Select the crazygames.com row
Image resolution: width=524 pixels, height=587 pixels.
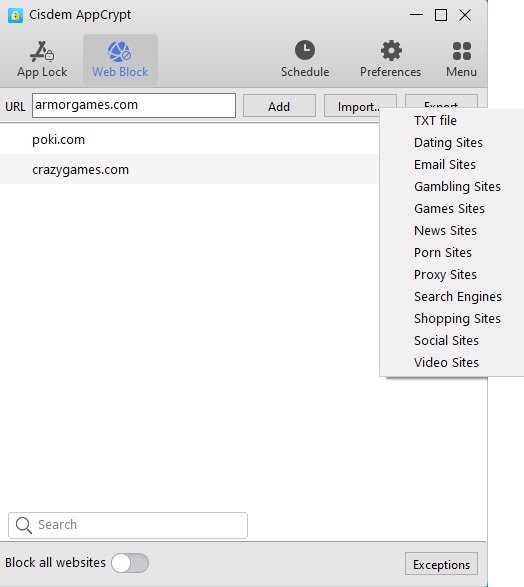pyautogui.click(x=189, y=170)
